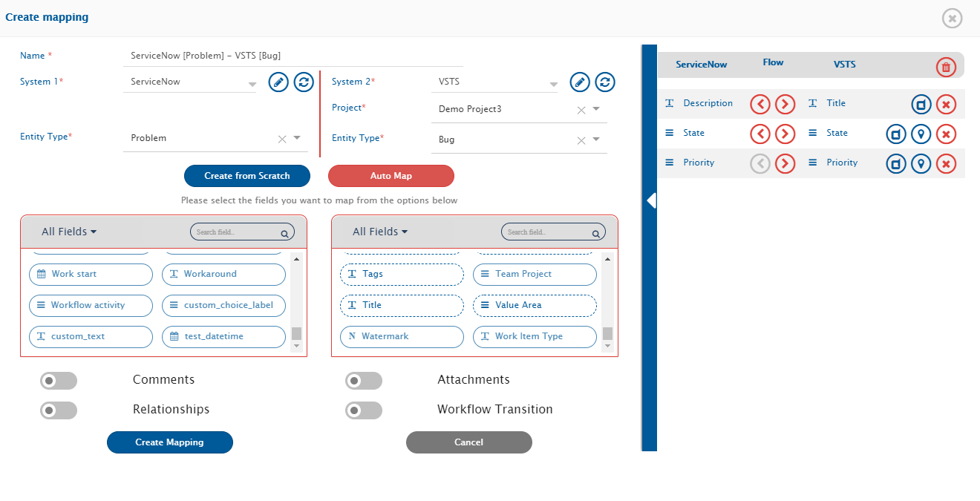Expand the Project dropdown showing Demo Project3
Viewport: 980px width, 501px height.
click(x=596, y=109)
